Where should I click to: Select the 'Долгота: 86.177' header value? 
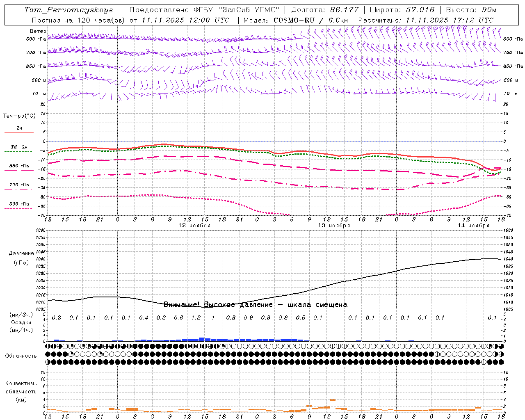325,10
